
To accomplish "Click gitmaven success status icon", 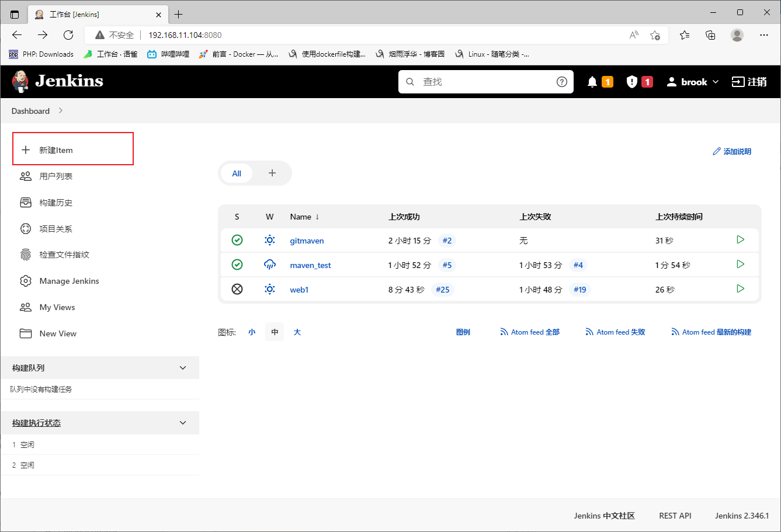I will click(237, 240).
